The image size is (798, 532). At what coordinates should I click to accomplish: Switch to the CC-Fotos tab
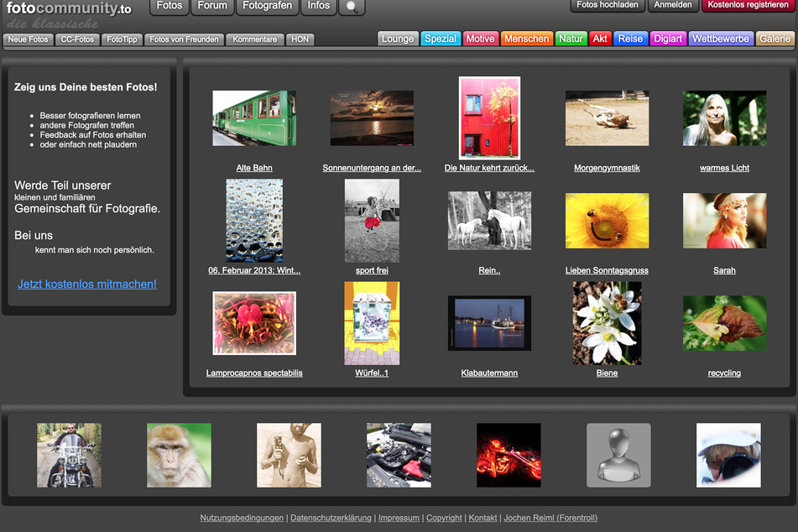77,39
